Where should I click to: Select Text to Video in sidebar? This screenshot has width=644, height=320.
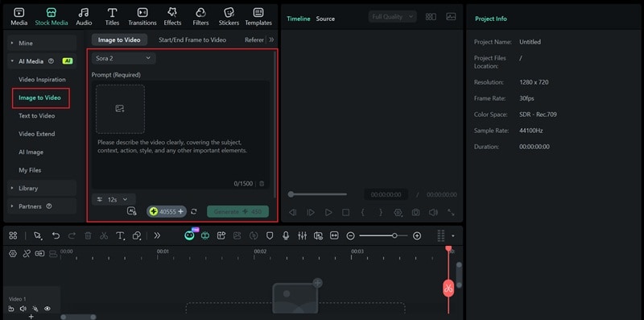click(x=36, y=115)
